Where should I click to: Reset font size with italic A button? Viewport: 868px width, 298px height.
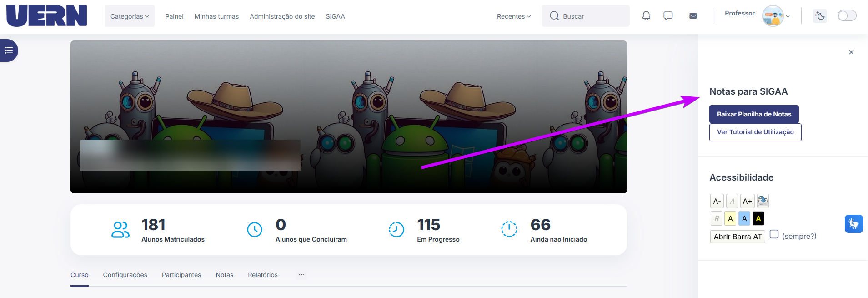[x=732, y=201]
